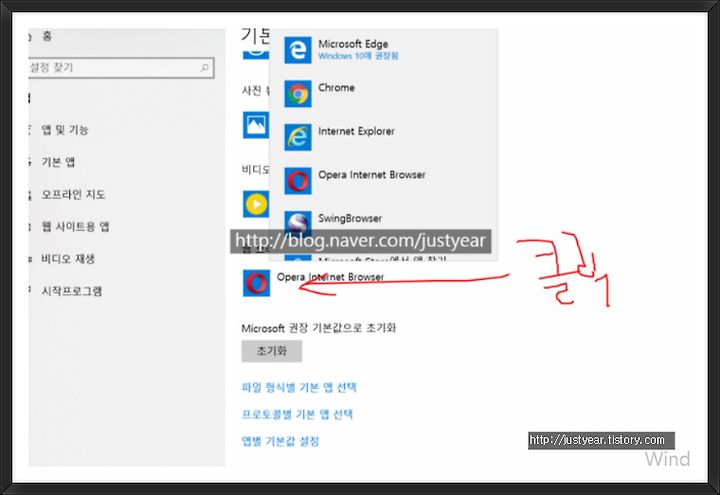
Task: Pick the Internet Explorer icon
Action: pyautogui.click(x=298, y=137)
